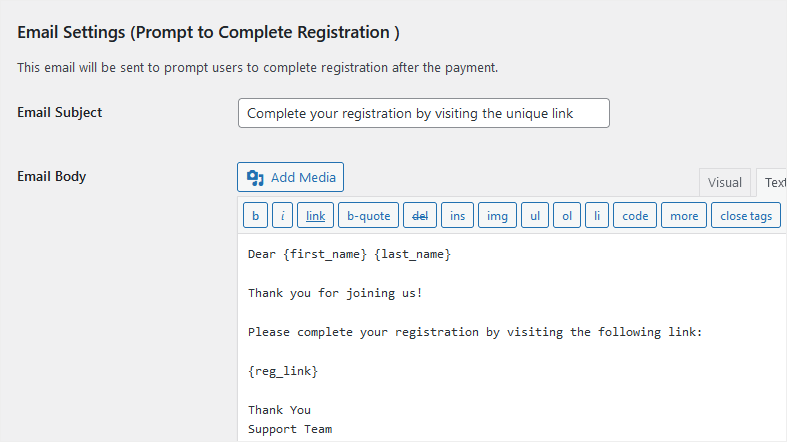
Task: Click the ol ordered list button
Action: [566, 215]
